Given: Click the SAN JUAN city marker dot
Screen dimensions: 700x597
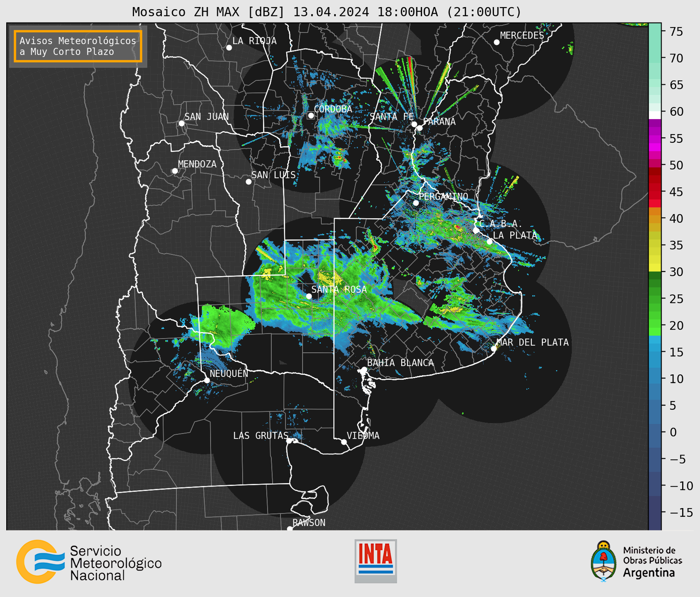Looking at the screenshot, I should pos(181,123).
